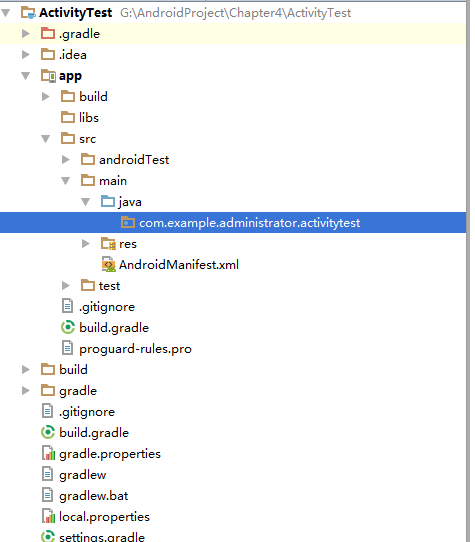Click the res resources folder icon
The height and width of the screenshot is (542, 475).
pos(108,244)
